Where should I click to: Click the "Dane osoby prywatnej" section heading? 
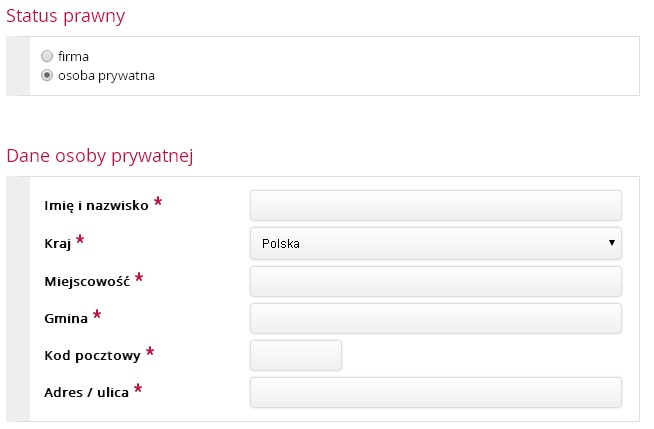click(x=100, y=155)
